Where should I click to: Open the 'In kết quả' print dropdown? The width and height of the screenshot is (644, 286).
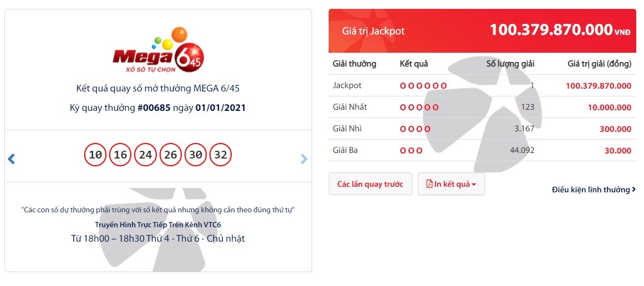coord(451,184)
